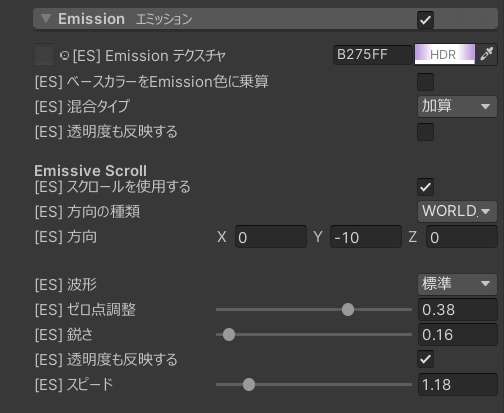
Task: Open the 波形 dropdown showing 標準
Action: pyautogui.click(x=457, y=284)
